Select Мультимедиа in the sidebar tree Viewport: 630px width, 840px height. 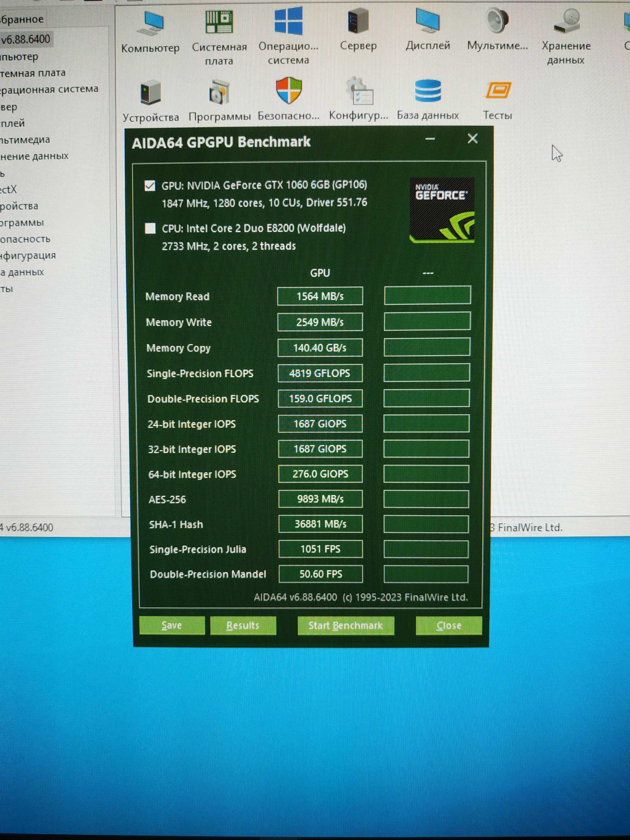point(25,140)
